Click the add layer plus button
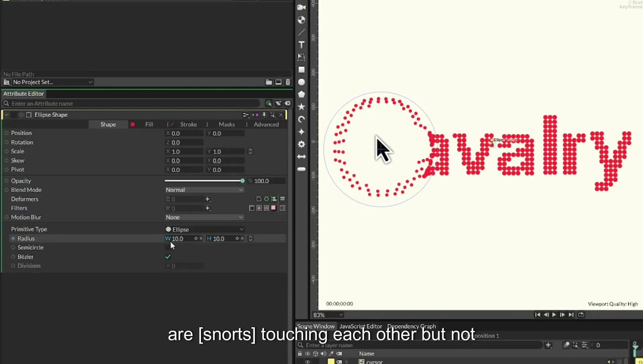This screenshot has height=364, width=643. pyautogui.click(x=548, y=345)
